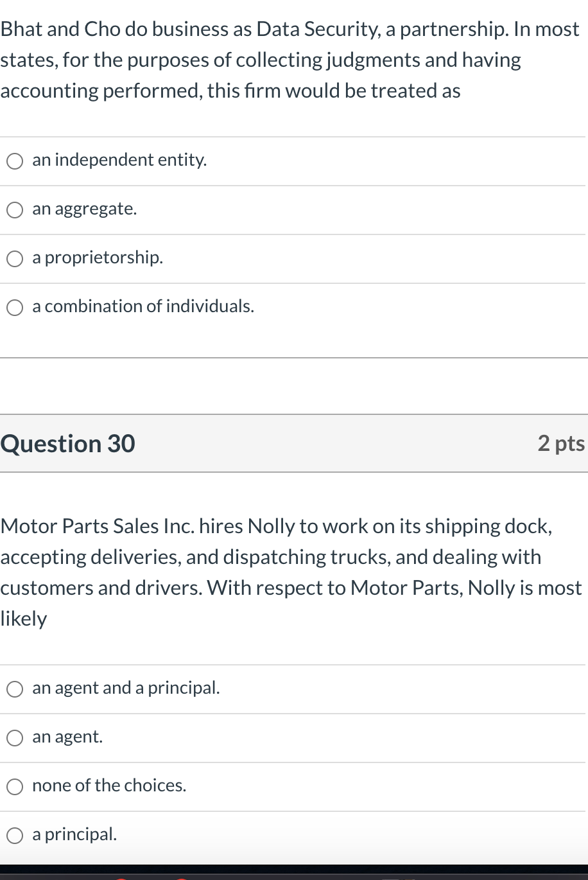Image resolution: width=588 pixels, height=880 pixels.
Task: Select the 'an independent entity.' radio button
Action: pyautogui.click(x=15, y=161)
